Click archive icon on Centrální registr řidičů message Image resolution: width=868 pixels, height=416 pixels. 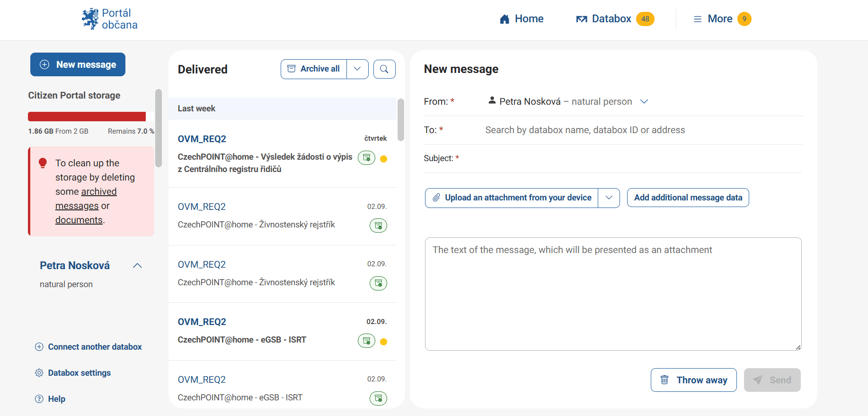coord(366,158)
